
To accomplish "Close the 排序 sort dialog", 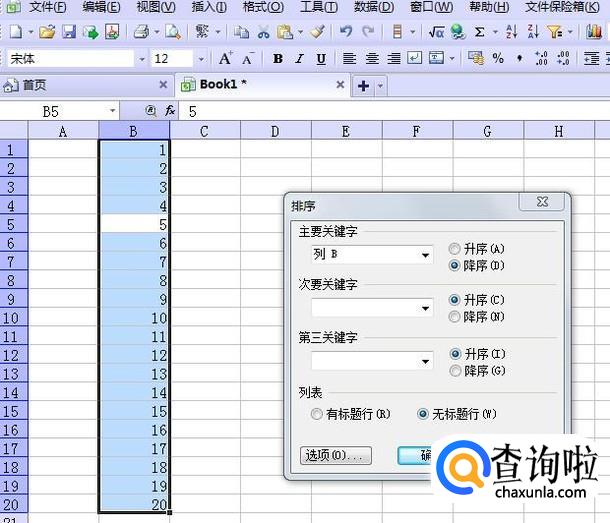I will (542, 202).
